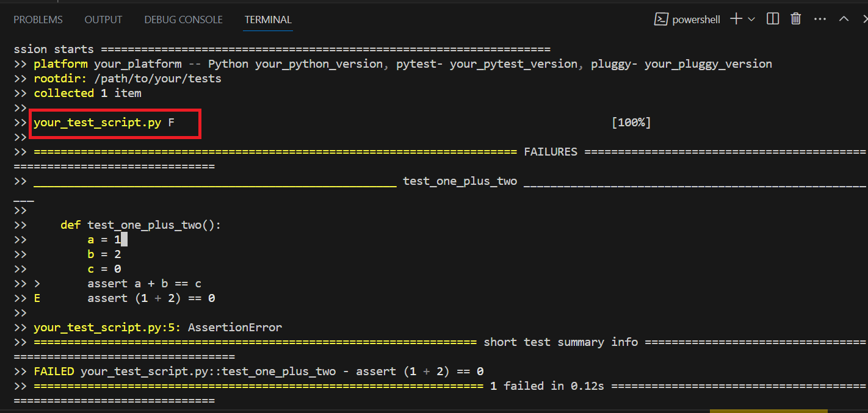Viewport: 868px width, 413px height.
Task: Maximize the panel using the chevron-up icon
Action: (x=844, y=19)
